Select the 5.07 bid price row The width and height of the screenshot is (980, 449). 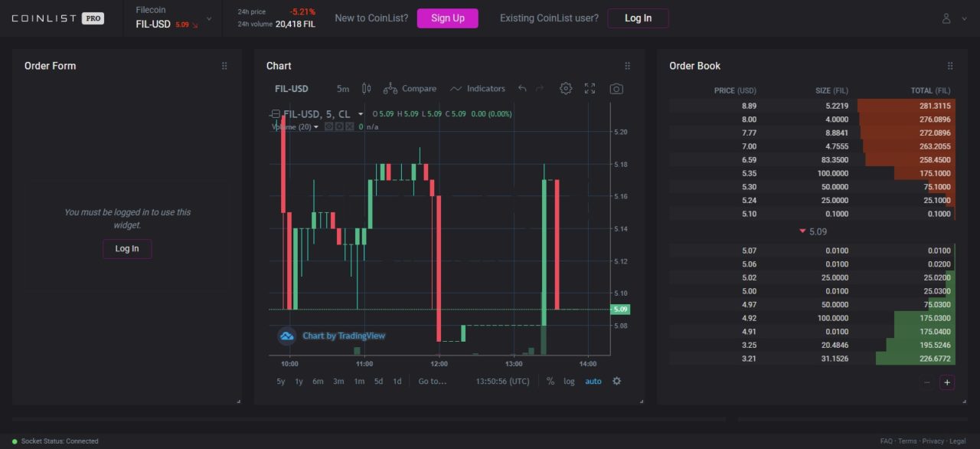(x=812, y=251)
